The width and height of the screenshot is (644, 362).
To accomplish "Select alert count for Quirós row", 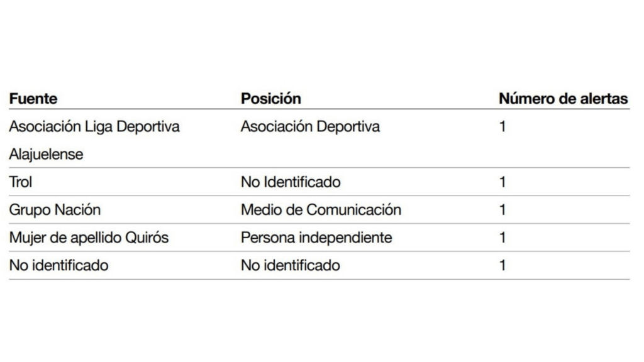I will 502,238.
